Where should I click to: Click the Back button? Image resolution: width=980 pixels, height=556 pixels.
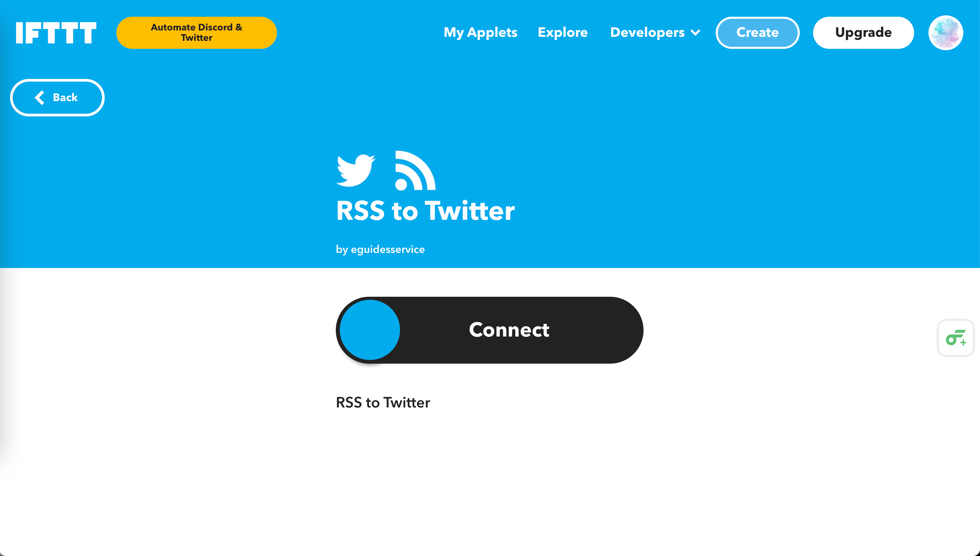[57, 97]
